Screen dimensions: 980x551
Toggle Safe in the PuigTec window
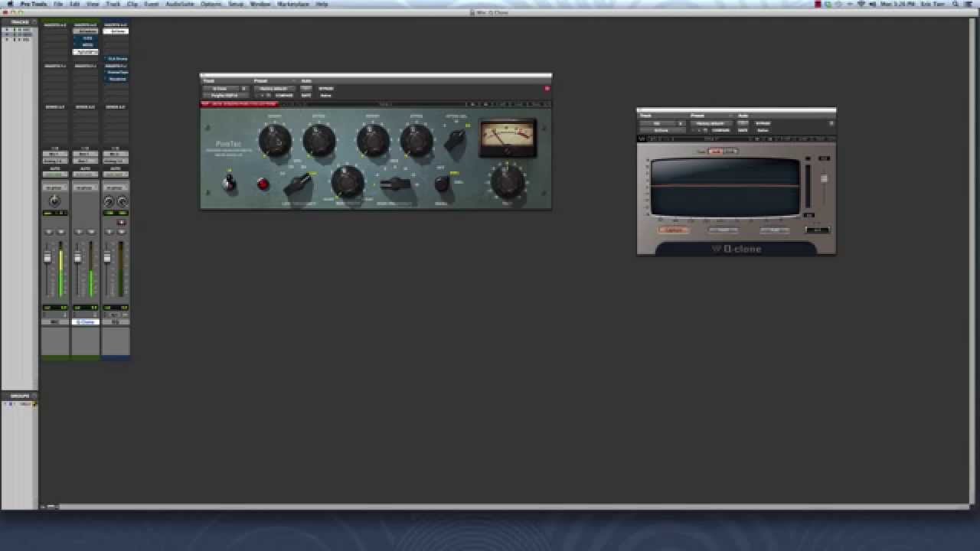[x=306, y=95]
